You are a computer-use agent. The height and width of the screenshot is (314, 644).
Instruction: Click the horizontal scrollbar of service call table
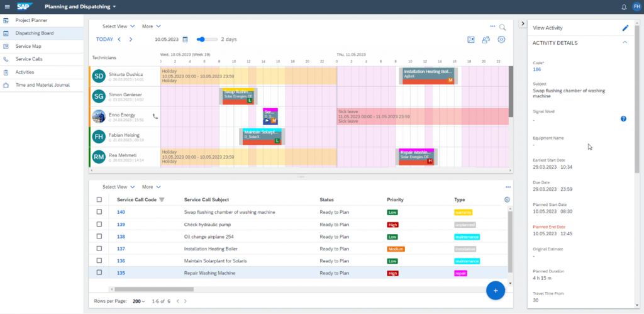153,289
